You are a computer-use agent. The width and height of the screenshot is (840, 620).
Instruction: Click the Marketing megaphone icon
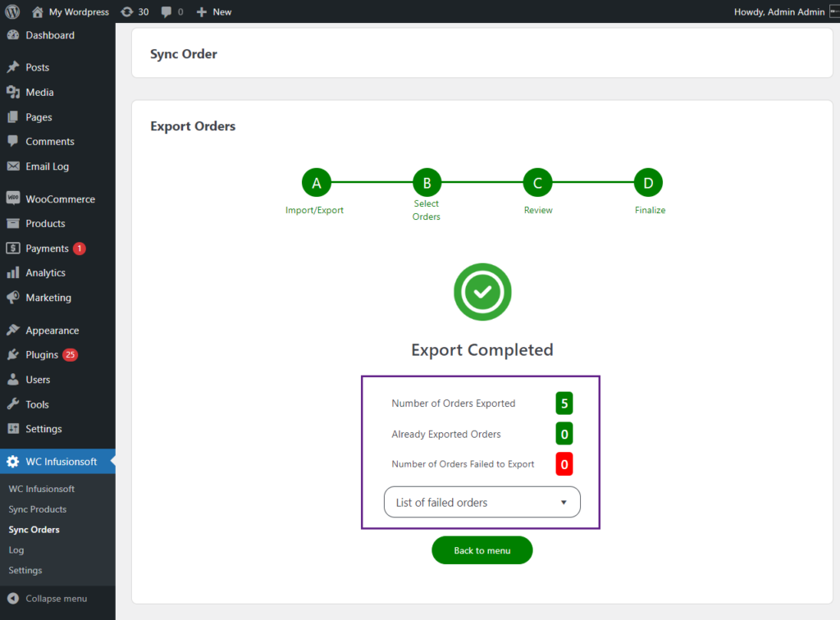[13, 297]
